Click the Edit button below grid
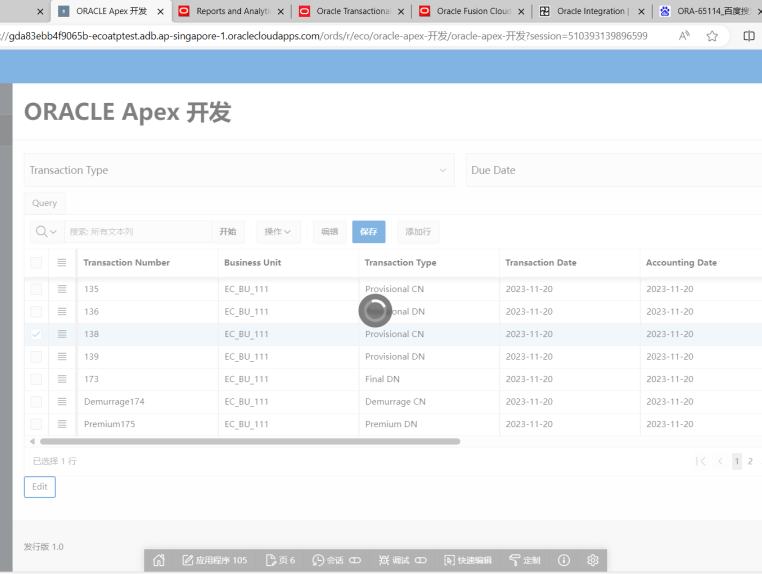Image resolution: width=762 pixels, height=574 pixels. pos(40,487)
